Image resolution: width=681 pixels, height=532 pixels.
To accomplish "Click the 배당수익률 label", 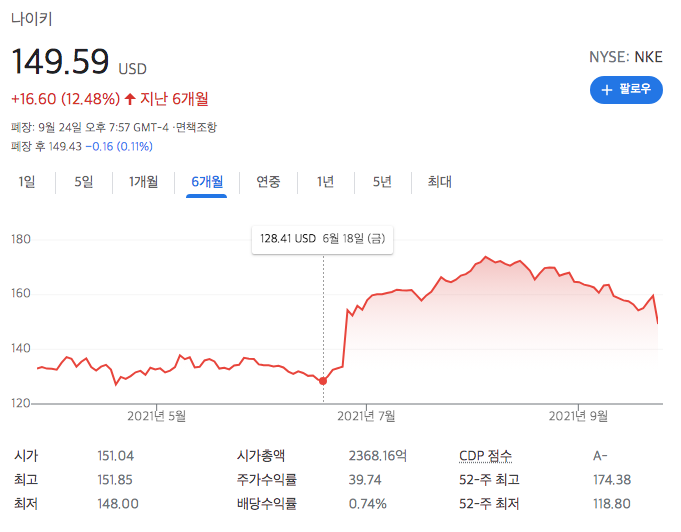I will (267, 504).
